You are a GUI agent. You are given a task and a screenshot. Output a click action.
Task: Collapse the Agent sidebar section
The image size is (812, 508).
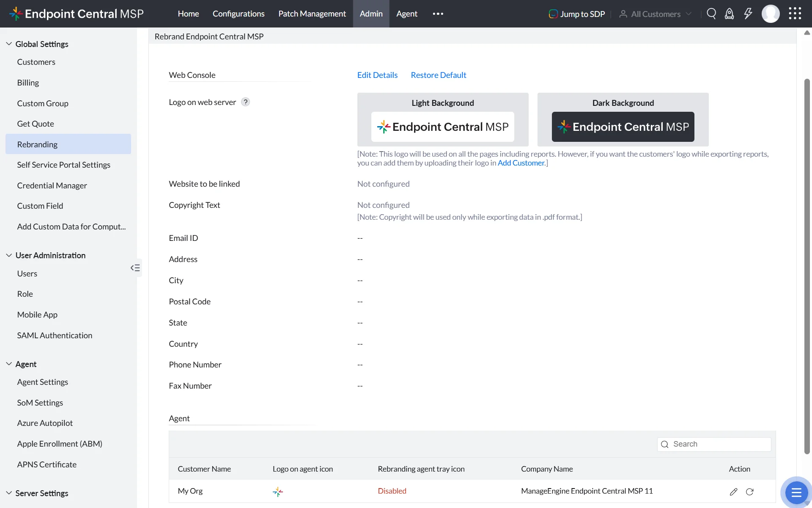point(9,364)
